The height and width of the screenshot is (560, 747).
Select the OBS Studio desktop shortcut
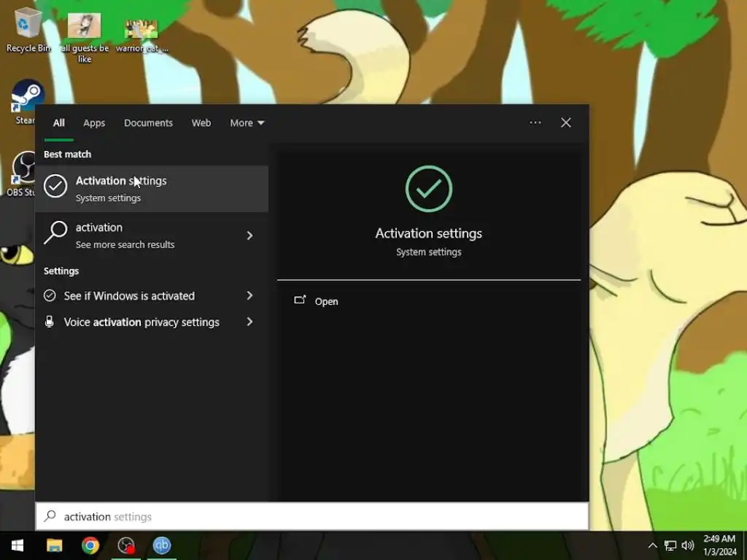point(21,174)
